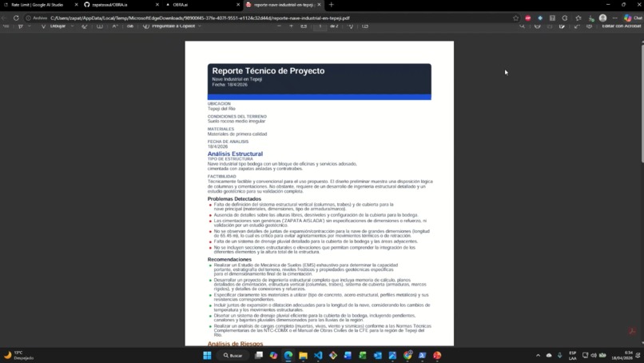The image size is (644, 363).
Task: Click the Suelo rocoso medio irregular text
Action: [237, 122]
